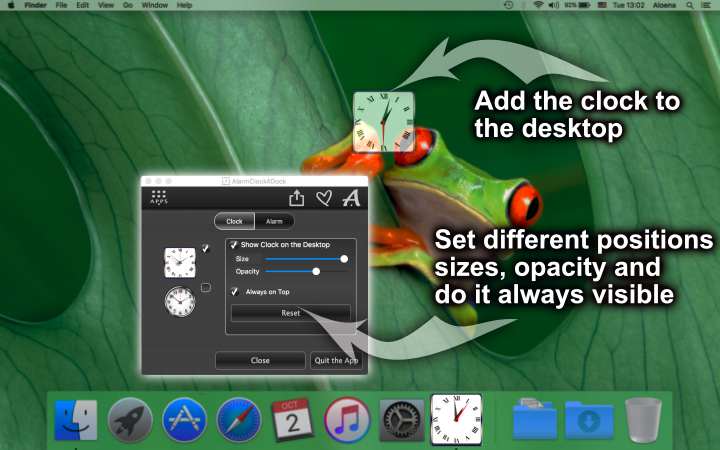Screen dimensions: 720x450
Task: Open the Downloads folder in Dock
Action: point(589,420)
